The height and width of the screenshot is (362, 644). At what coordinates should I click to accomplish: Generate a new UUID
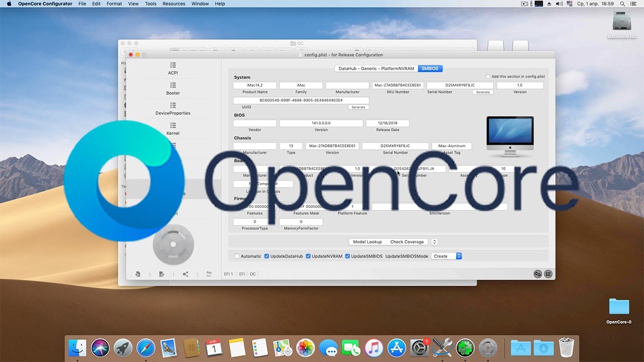pos(358,107)
